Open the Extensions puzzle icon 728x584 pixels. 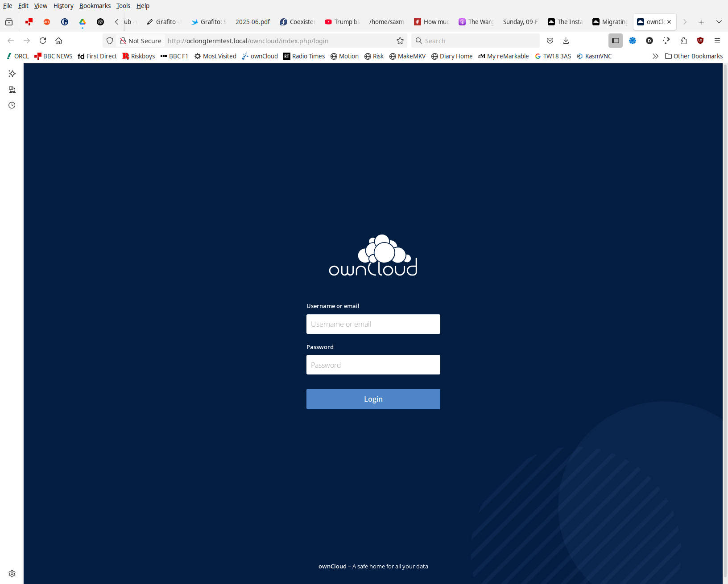683,41
